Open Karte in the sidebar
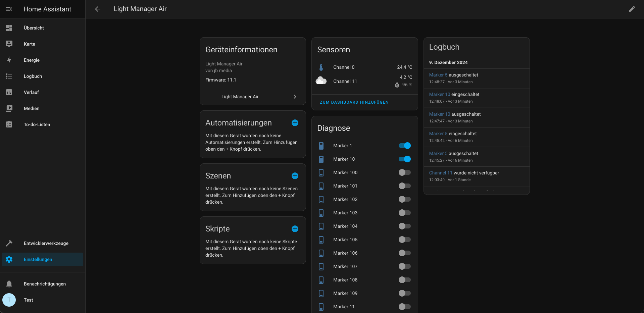The image size is (644, 313). click(42, 44)
